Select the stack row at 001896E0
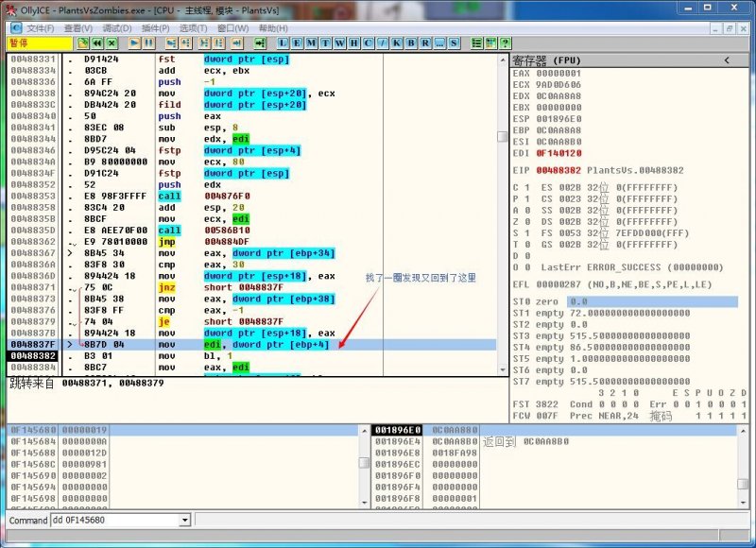The height and width of the screenshot is (548, 756). coord(554,430)
